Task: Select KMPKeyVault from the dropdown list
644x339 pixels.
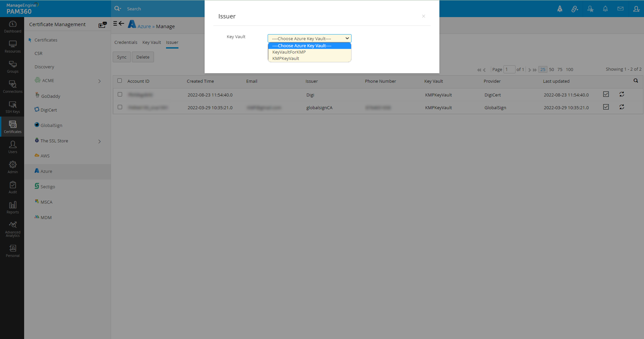Action: point(285,58)
